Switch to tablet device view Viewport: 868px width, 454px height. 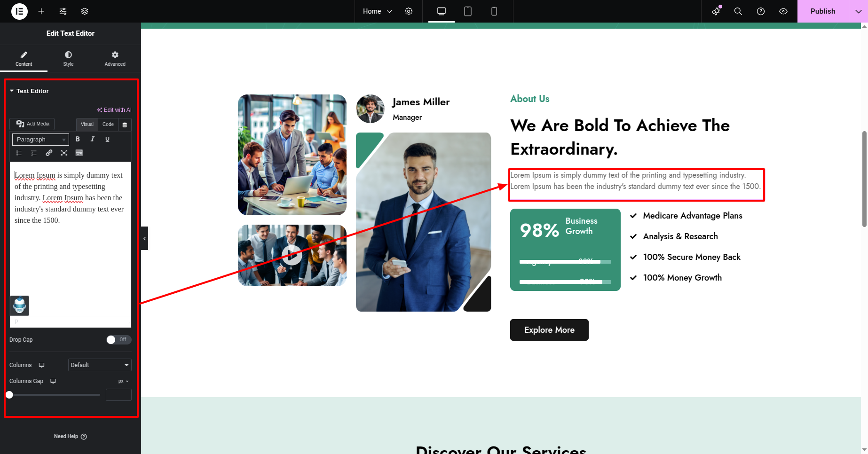click(468, 11)
